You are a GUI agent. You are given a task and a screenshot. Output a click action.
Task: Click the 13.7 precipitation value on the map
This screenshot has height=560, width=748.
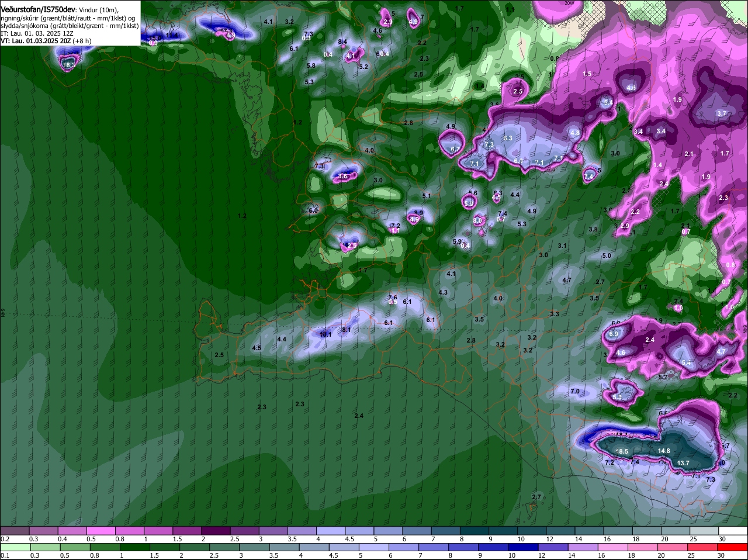coord(683,463)
